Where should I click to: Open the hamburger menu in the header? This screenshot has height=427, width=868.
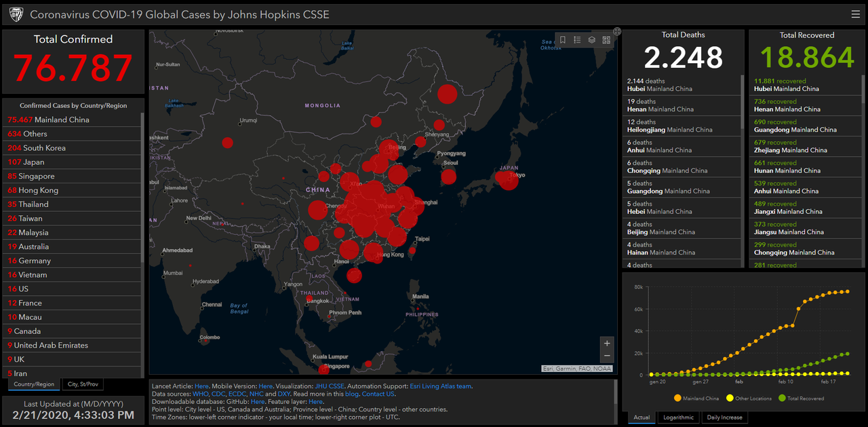[856, 14]
